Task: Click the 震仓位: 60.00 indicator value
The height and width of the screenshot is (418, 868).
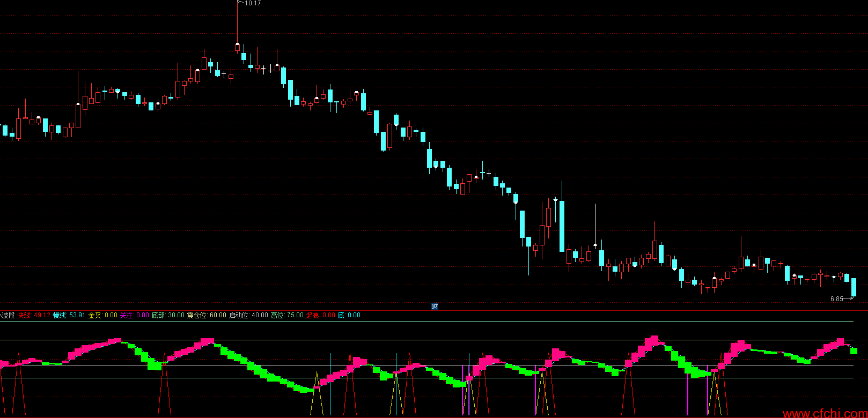Action: click(x=207, y=315)
